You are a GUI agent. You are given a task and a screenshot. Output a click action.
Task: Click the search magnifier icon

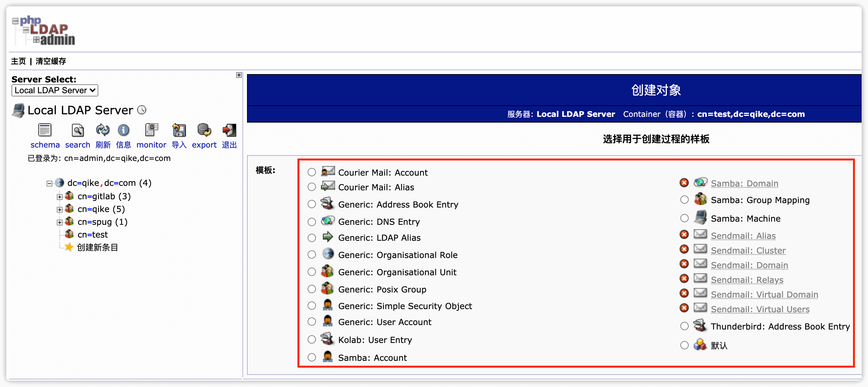pos(78,130)
